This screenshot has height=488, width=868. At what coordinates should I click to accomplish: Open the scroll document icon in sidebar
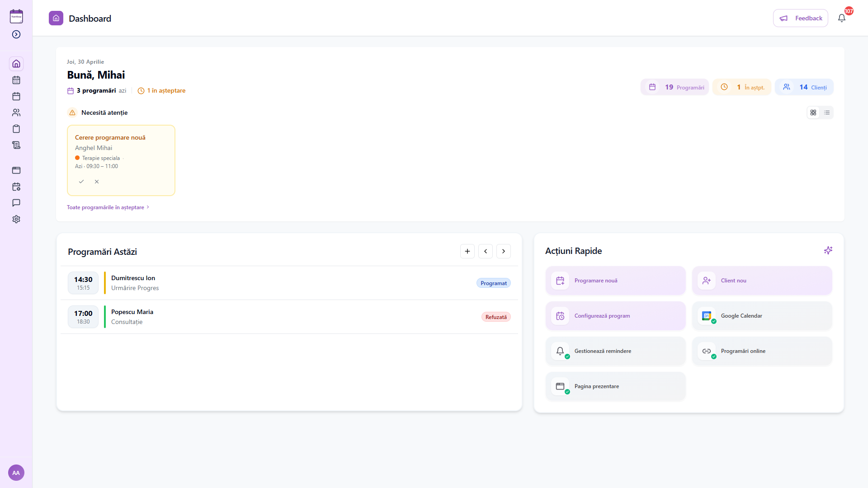[x=16, y=145]
